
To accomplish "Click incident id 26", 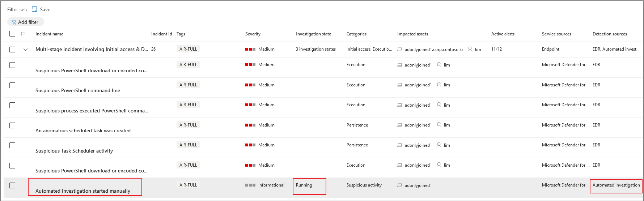I will (153, 49).
